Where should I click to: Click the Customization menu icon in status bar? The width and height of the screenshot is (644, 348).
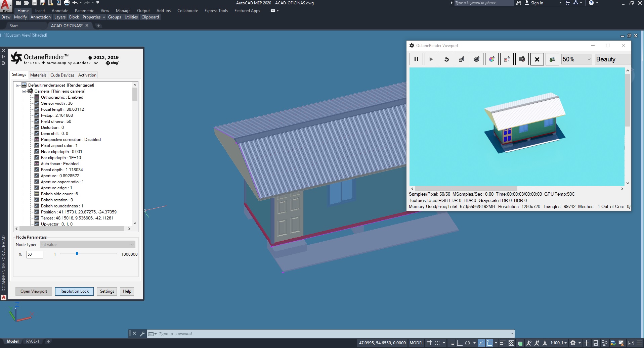coord(639,343)
